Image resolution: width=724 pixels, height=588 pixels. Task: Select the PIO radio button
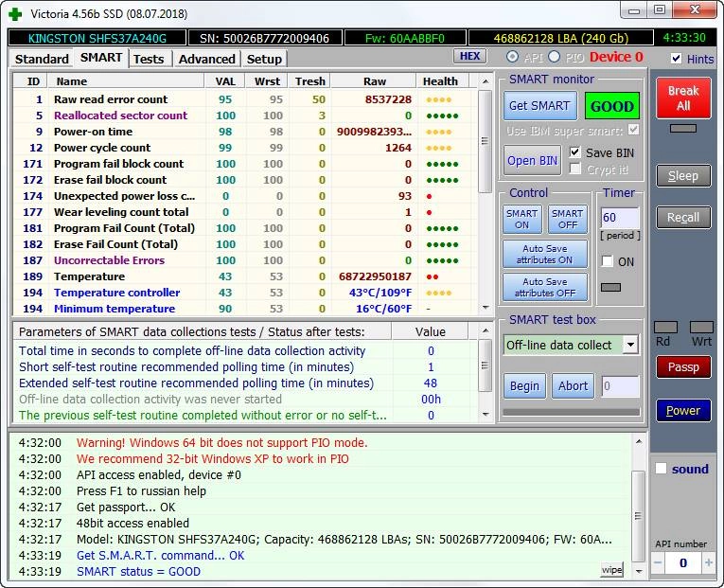[554, 57]
